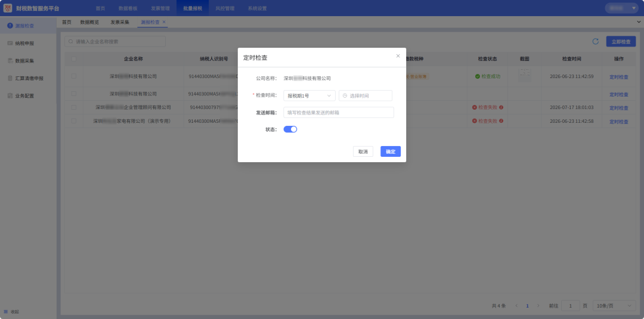Click the red fail icon at 18:01:03 row
This screenshot has width=644, height=319.
coord(475,107)
